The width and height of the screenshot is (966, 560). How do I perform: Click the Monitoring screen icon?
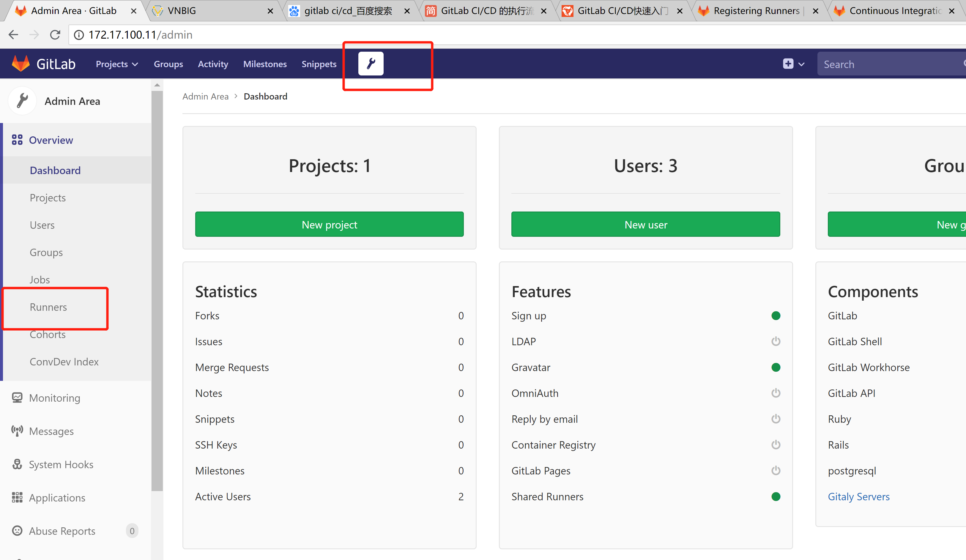[x=17, y=397]
